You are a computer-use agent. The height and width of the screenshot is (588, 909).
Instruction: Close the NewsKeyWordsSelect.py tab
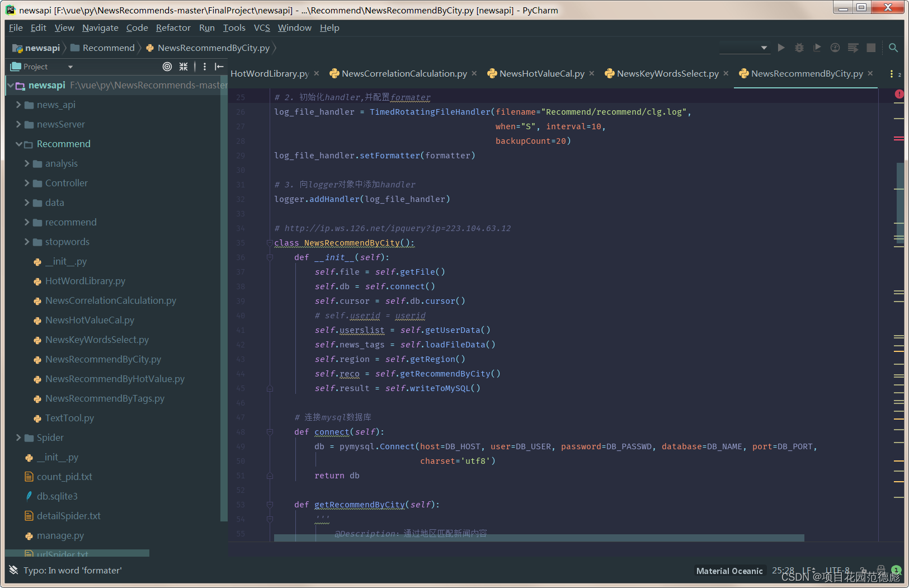726,73
